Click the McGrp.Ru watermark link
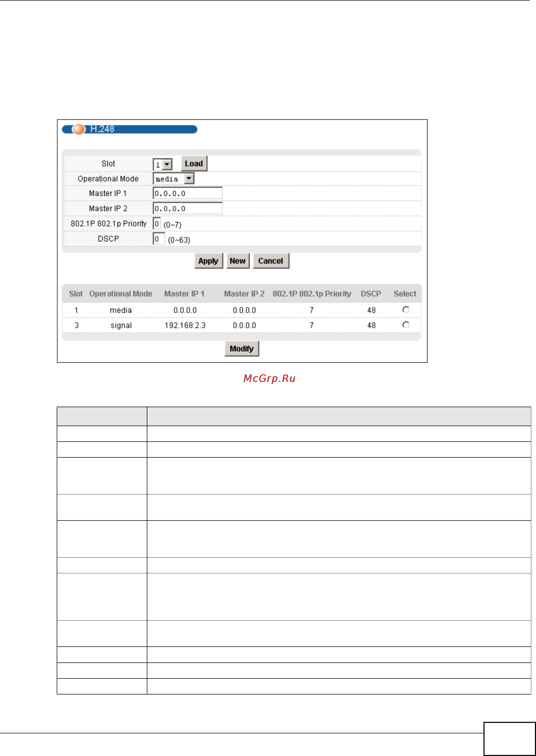The width and height of the screenshot is (536, 756). (x=269, y=378)
